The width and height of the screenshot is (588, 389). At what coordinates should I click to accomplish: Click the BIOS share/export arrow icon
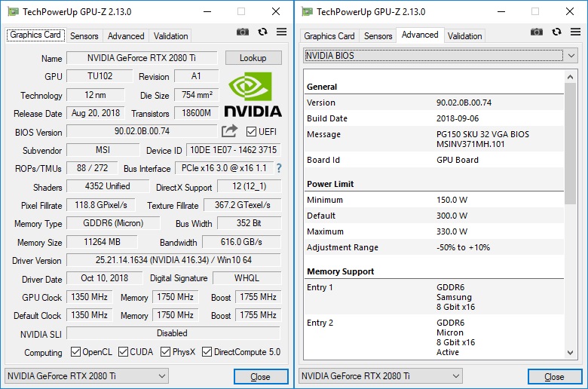point(229,130)
